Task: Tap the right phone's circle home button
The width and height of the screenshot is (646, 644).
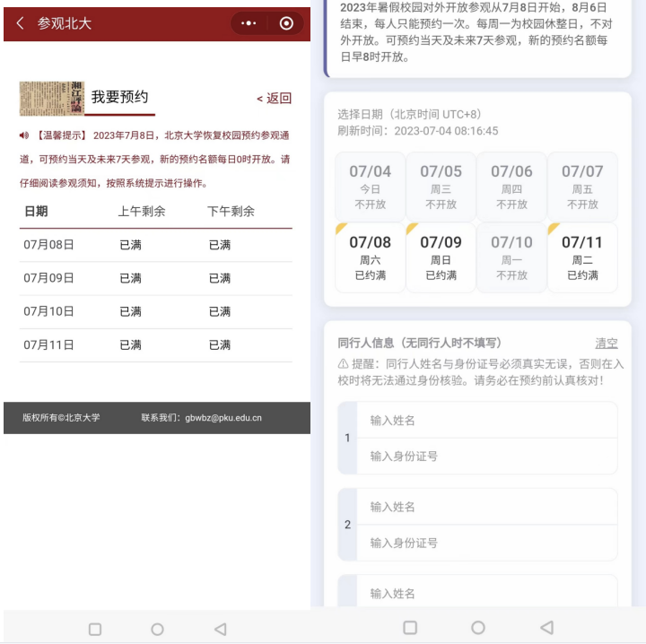Action: [478, 628]
